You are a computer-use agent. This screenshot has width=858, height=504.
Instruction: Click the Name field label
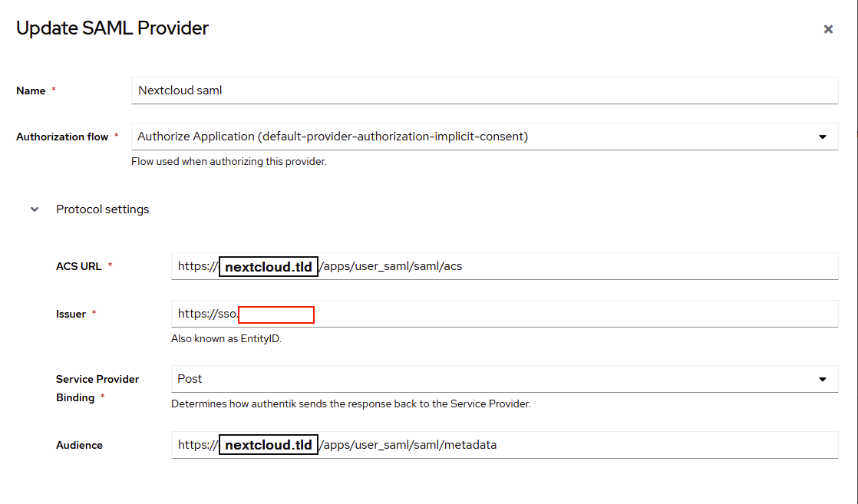29,90
